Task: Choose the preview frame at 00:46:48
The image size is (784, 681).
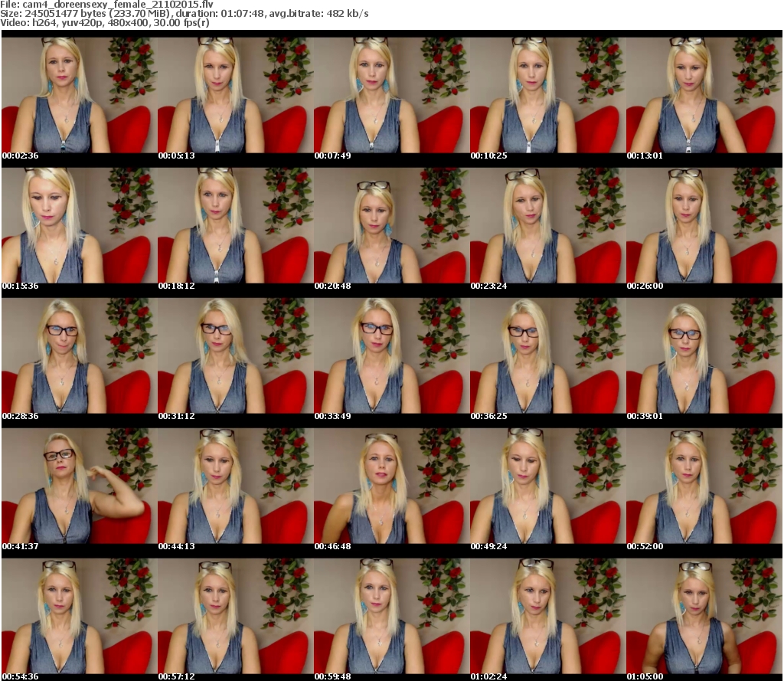Action: pyautogui.click(x=391, y=486)
